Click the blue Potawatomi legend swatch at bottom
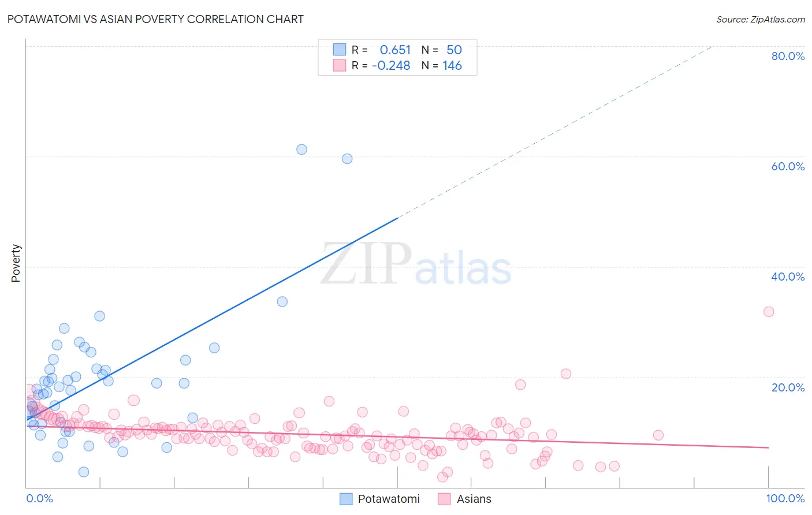The height and width of the screenshot is (515, 812). point(346,499)
